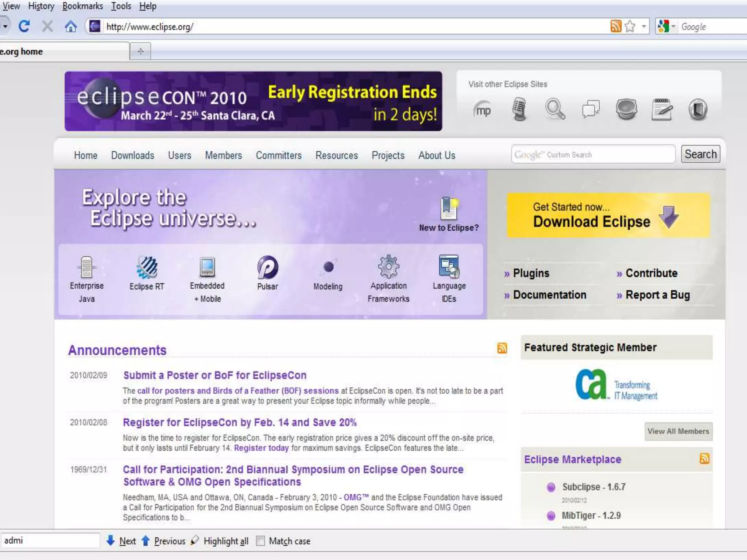Image resolution: width=747 pixels, height=560 pixels.
Task: Click the Download Eclipse yellow button
Action: pos(608,215)
